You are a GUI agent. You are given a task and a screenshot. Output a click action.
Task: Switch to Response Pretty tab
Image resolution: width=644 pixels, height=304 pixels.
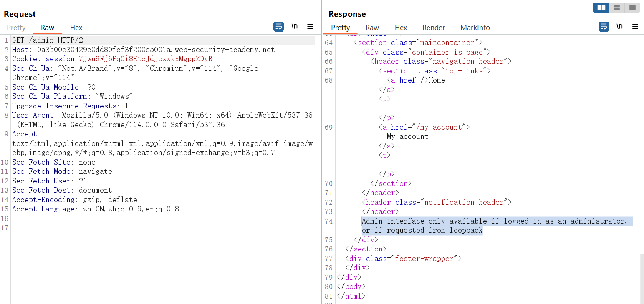click(x=341, y=28)
